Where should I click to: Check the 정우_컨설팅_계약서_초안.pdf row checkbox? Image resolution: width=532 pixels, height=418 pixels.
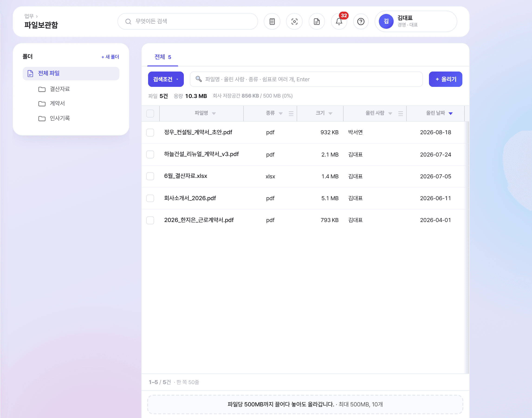click(150, 132)
